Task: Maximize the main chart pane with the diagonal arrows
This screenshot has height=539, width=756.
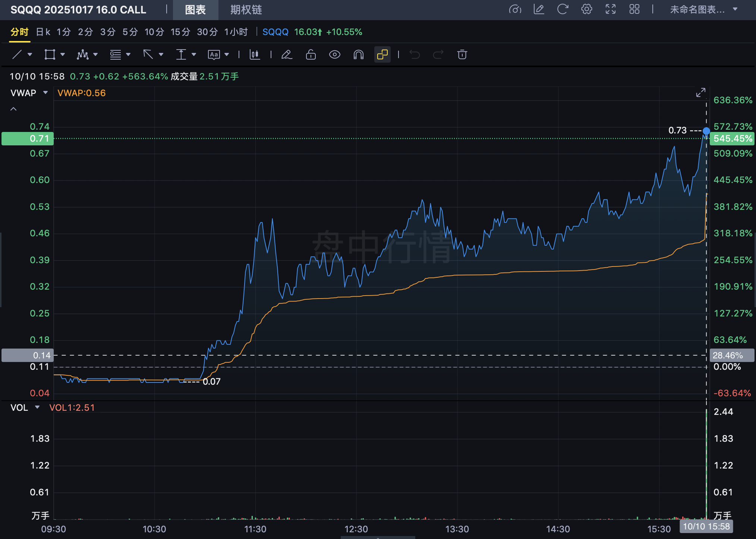Action: coord(700,92)
